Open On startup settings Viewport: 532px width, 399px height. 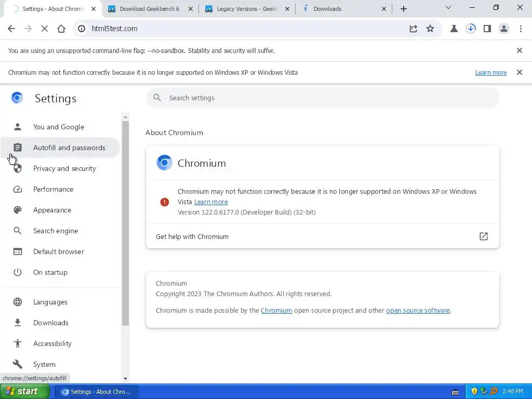tap(60, 272)
